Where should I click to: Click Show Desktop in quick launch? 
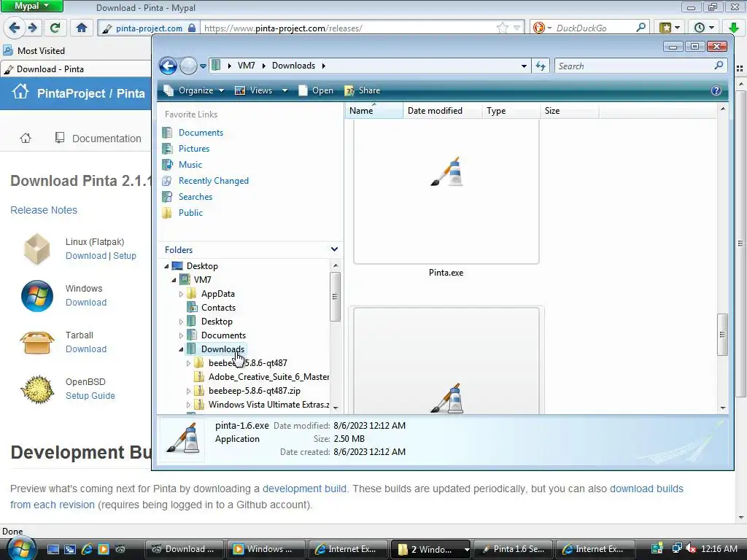(53, 549)
